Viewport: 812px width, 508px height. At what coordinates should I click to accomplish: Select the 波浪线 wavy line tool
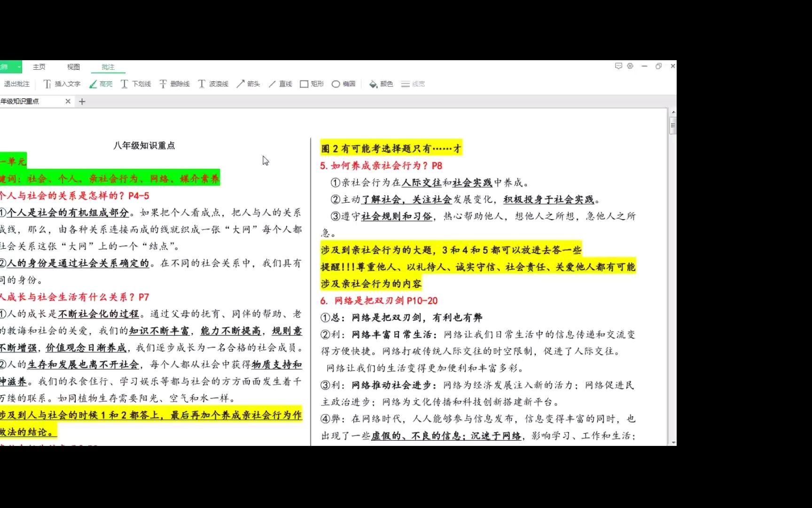coord(213,84)
